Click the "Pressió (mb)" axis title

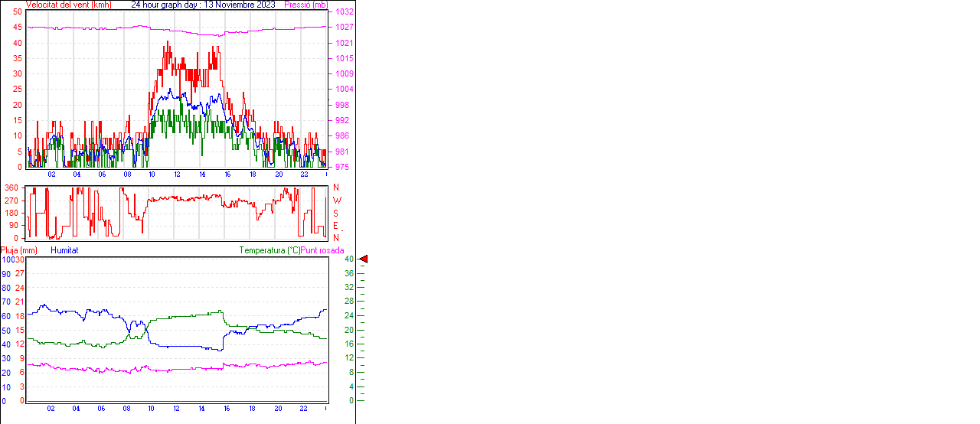305,5
